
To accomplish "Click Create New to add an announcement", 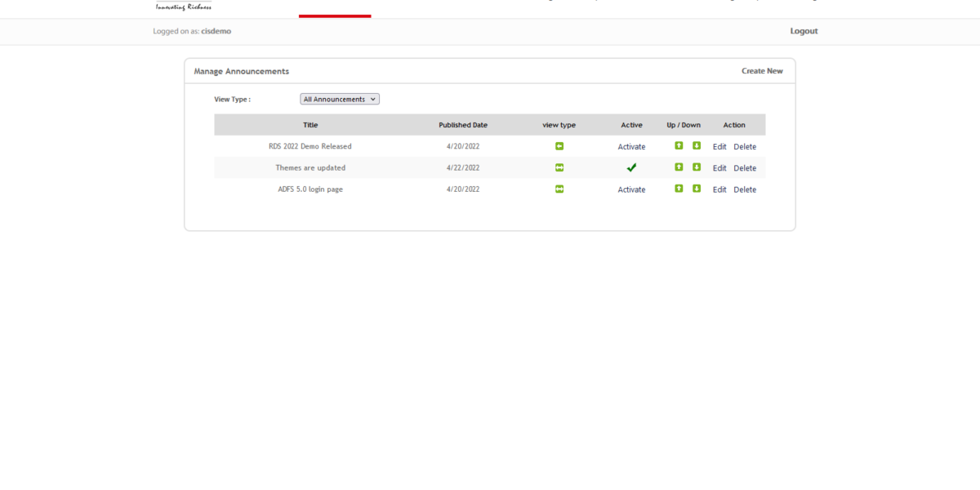I will (762, 70).
